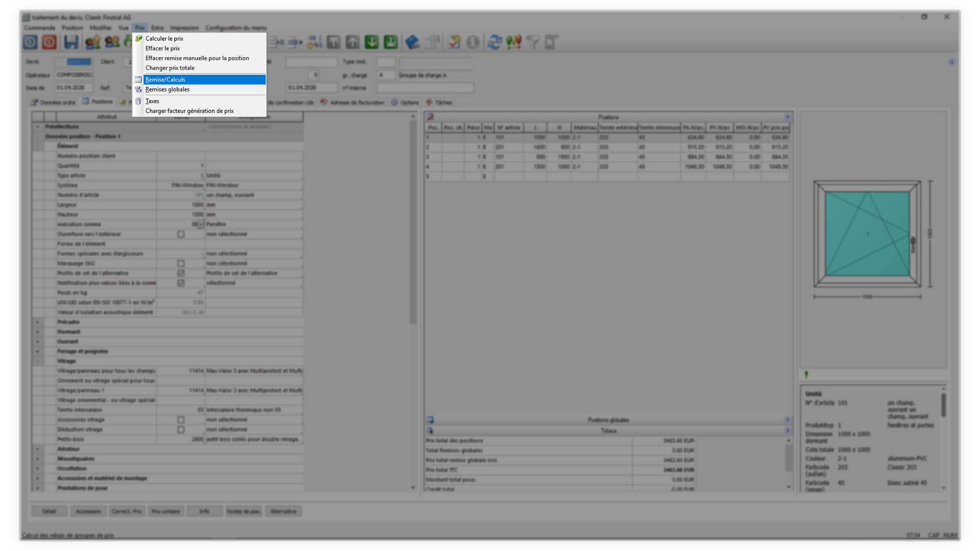This screenshot has height=551, width=980.
Task: Click the blue floppy disk save icon
Action: tap(71, 42)
